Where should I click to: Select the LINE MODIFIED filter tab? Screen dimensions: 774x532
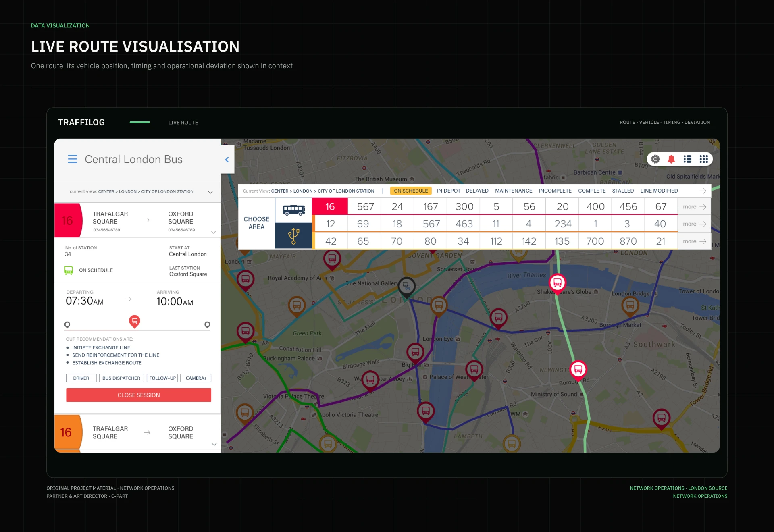click(x=659, y=191)
